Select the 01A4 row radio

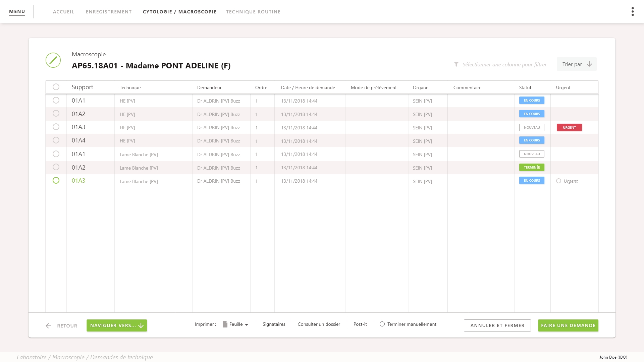pos(56,140)
